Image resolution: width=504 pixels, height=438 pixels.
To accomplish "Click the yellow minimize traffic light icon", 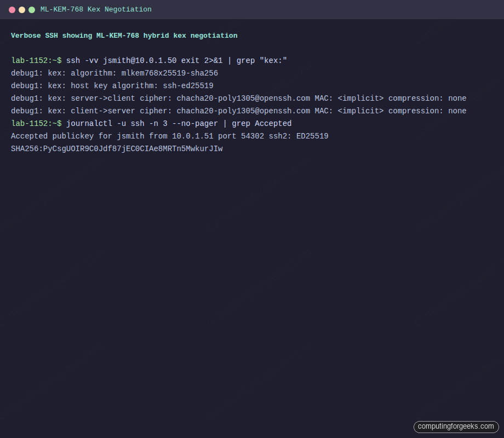I will [21, 9].
